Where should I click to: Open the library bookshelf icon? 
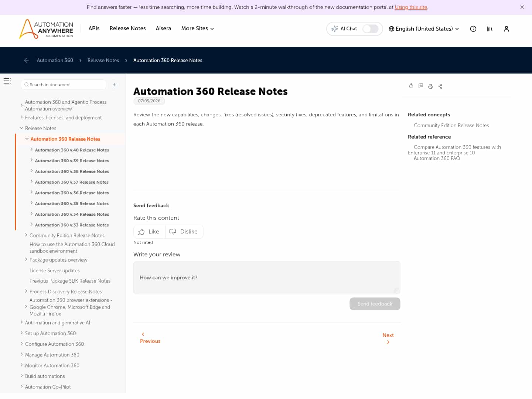pos(490,29)
